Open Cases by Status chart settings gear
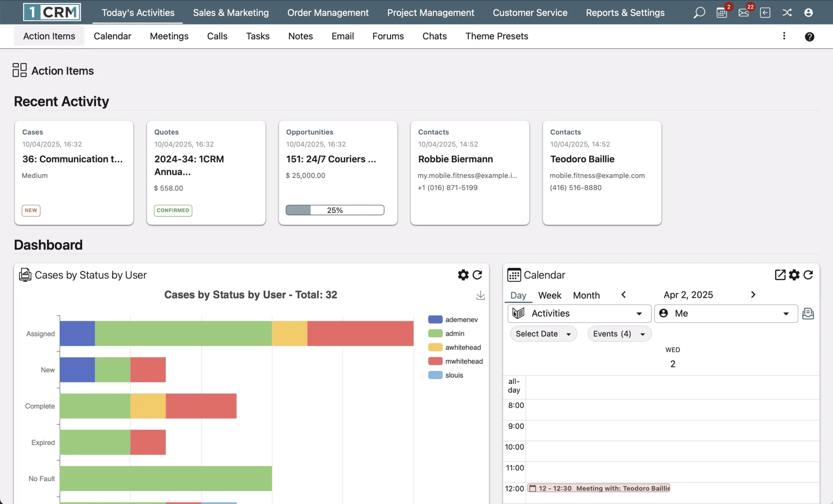Viewport: 833px width, 504px height. pyautogui.click(x=463, y=275)
